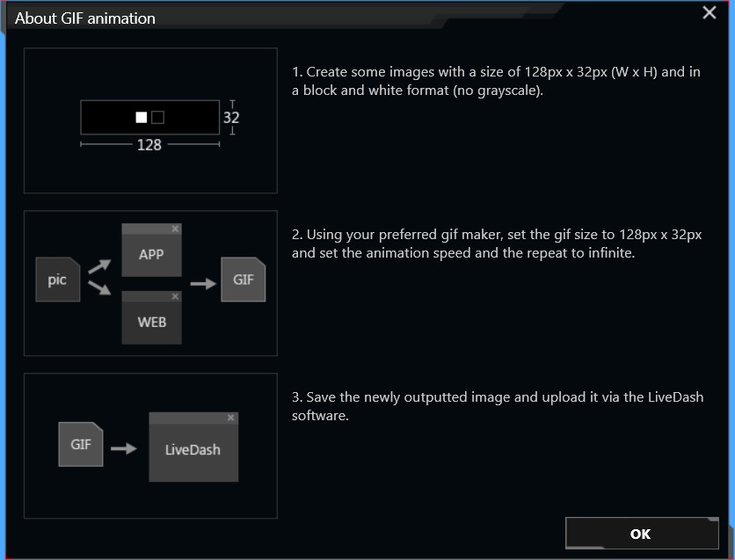Image resolution: width=735 pixels, height=560 pixels.
Task: Click the arrow pointing to GIF file
Action: [203, 283]
